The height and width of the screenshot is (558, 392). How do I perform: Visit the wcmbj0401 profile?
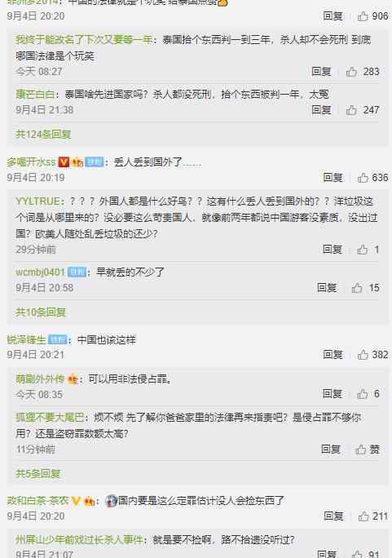point(40,272)
